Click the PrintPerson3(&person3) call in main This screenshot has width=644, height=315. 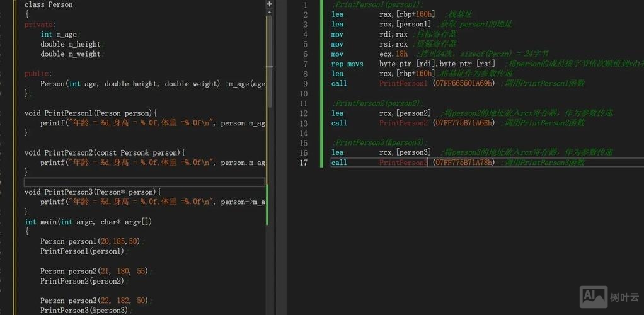pos(84,311)
